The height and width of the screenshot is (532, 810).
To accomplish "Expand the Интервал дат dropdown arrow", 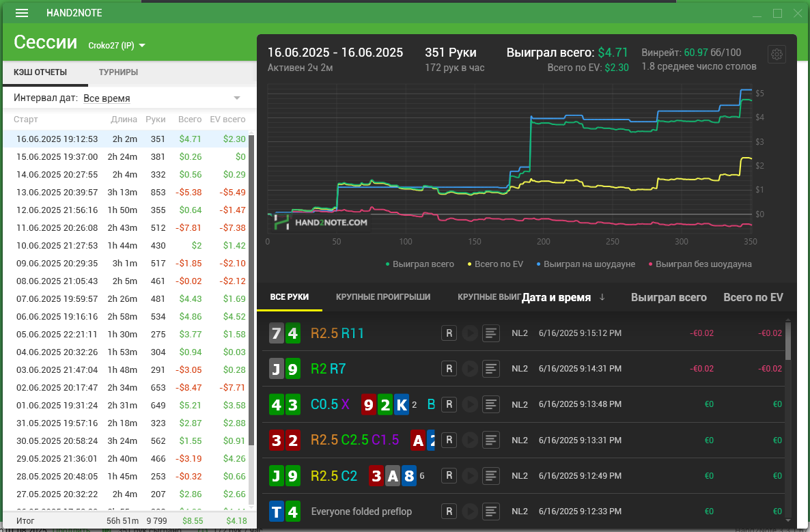I will 237,98.
